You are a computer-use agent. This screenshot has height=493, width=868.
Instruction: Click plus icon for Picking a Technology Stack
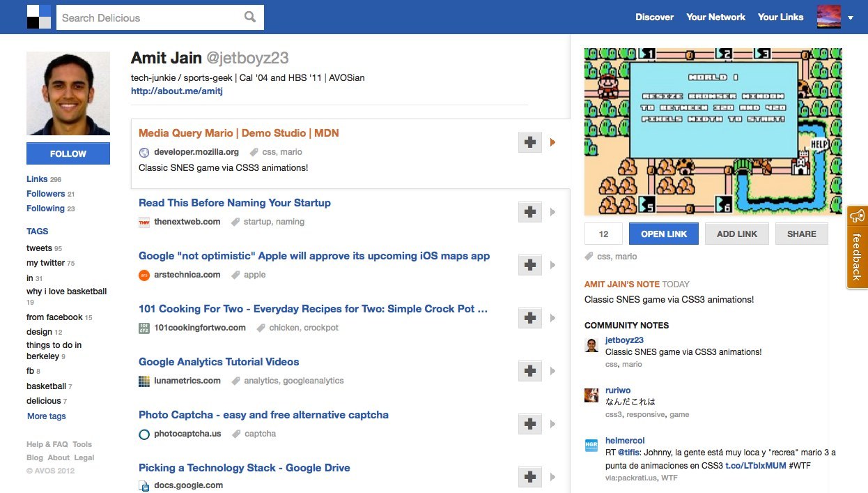[x=530, y=477]
